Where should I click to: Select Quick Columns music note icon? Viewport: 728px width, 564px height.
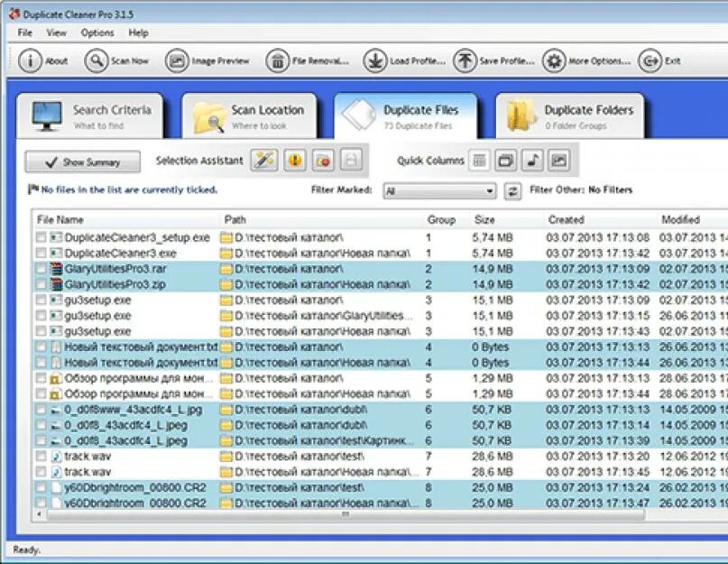point(532,161)
